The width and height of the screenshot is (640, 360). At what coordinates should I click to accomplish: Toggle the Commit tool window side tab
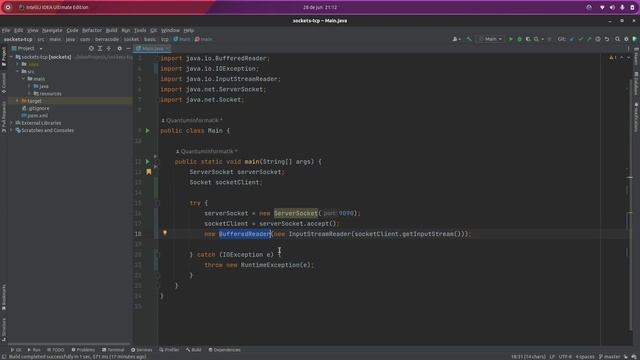(4, 83)
